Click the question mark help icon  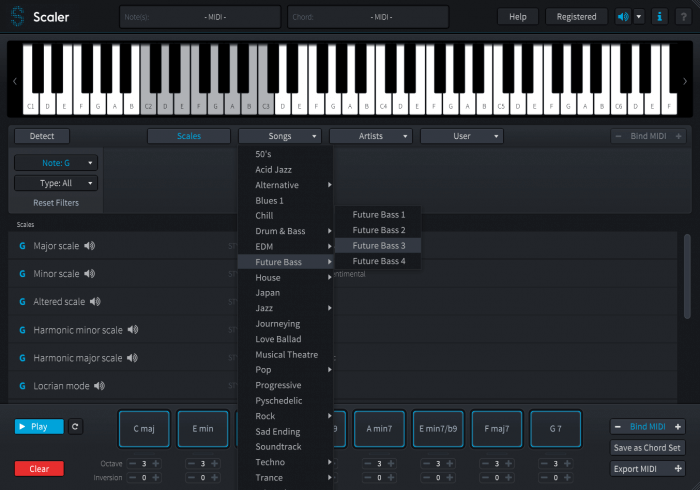point(684,17)
